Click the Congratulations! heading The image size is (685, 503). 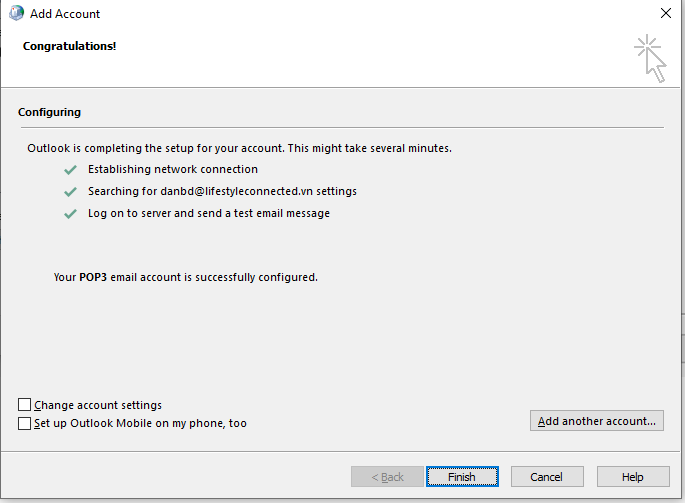[x=70, y=46]
